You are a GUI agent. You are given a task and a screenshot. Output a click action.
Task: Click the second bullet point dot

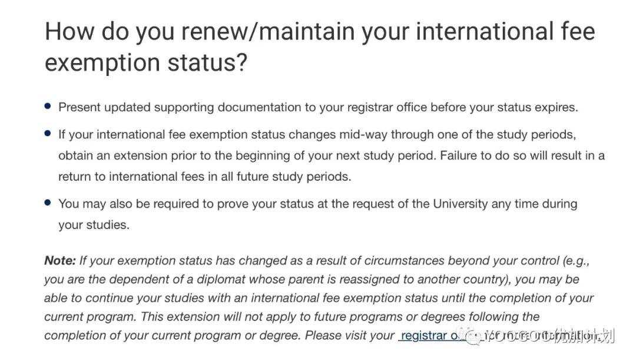tap(48, 134)
